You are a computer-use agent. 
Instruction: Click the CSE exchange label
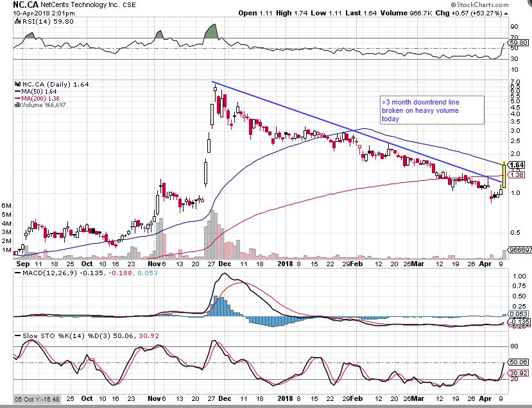pyautogui.click(x=129, y=5)
